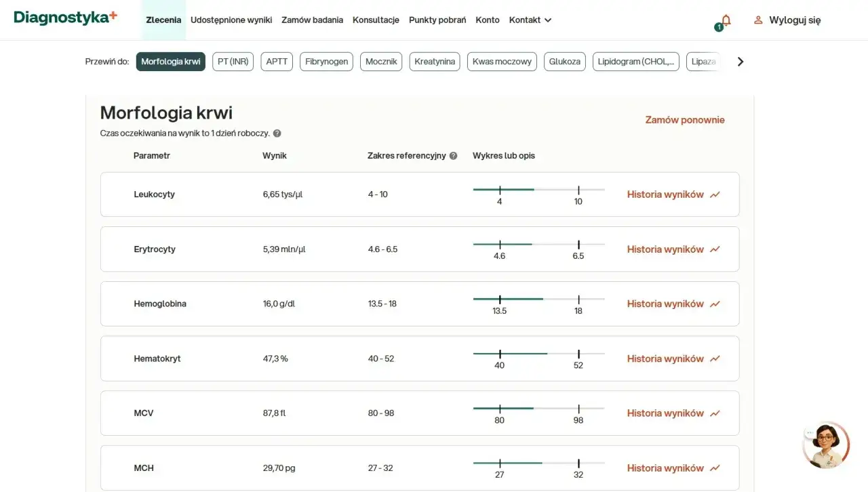
Task: Open Historia wyników for Hemoglobina
Action: pos(665,304)
